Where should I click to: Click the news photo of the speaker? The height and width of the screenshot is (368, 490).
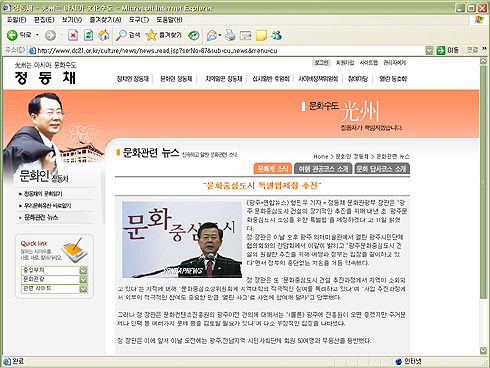[182, 240]
